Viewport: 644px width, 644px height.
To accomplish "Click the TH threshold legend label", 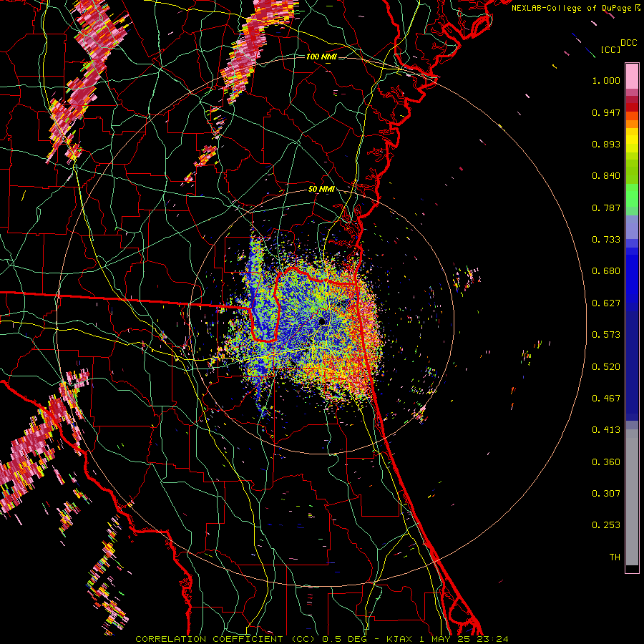I will pyautogui.click(x=615, y=557).
